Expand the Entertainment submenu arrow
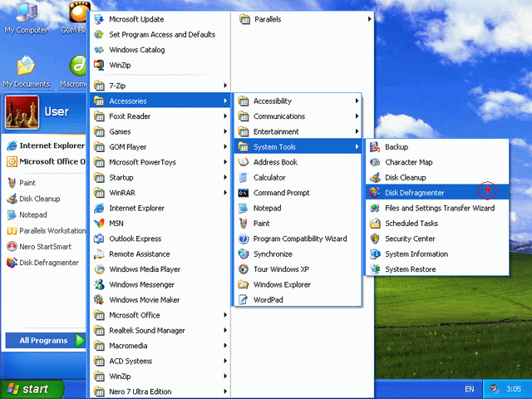Screen dimensions: 532x399 [x=357, y=131]
